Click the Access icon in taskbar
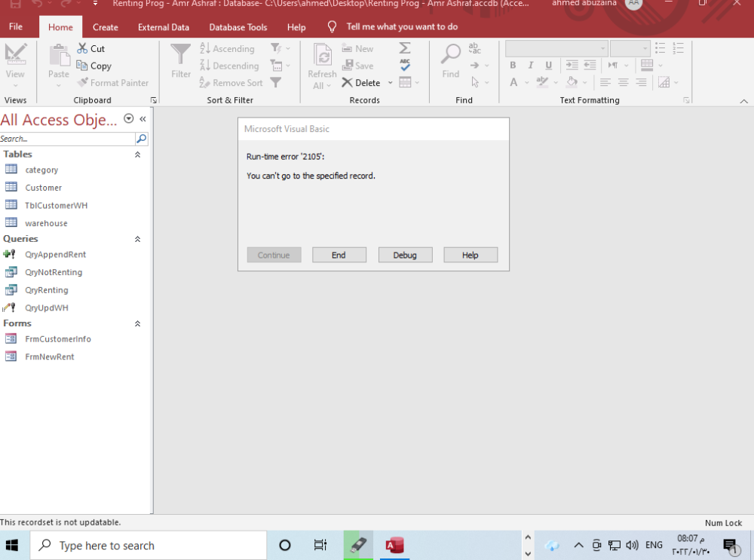This screenshot has width=754, height=560. [394, 545]
